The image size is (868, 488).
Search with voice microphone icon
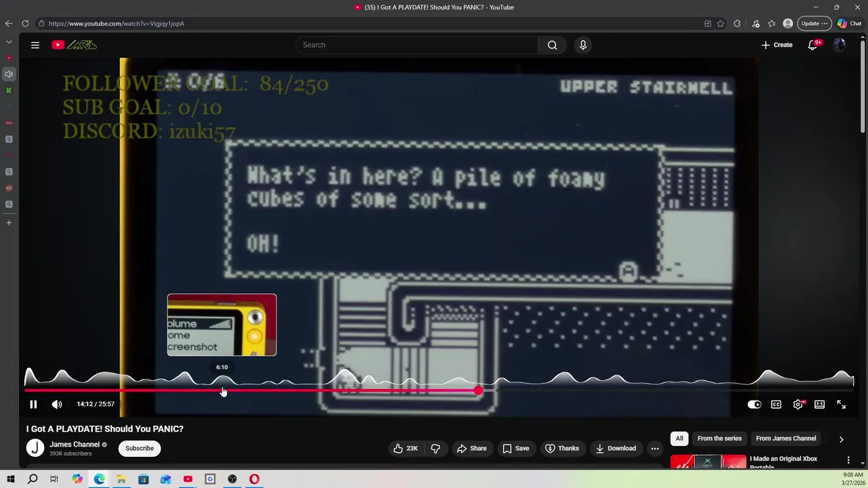tap(583, 45)
